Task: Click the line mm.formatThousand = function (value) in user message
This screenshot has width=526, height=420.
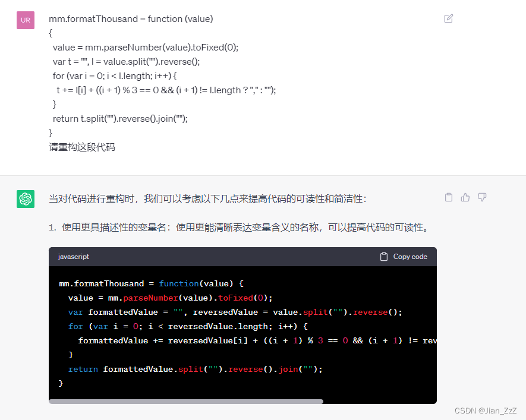Action: tap(131, 19)
